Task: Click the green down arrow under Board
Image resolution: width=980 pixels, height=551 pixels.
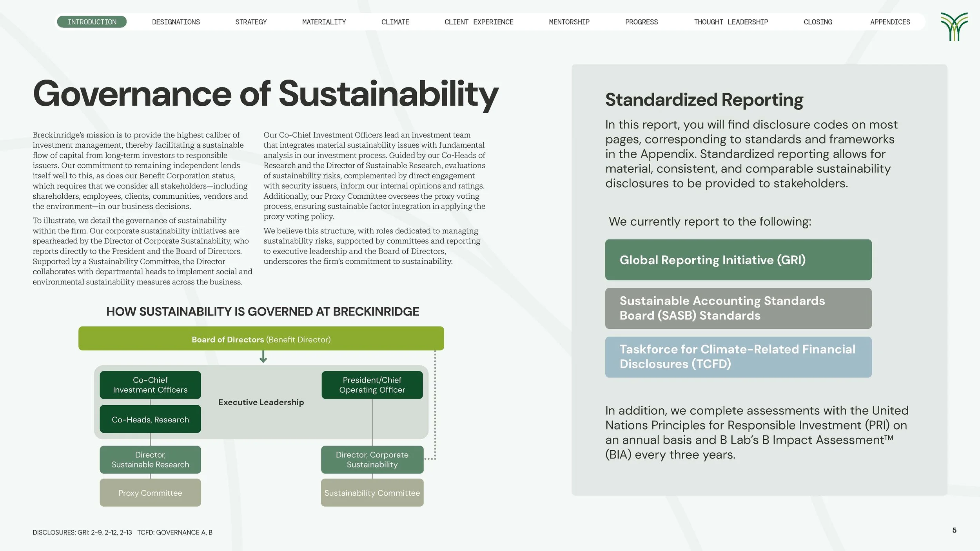Action: tap(263, 357)
